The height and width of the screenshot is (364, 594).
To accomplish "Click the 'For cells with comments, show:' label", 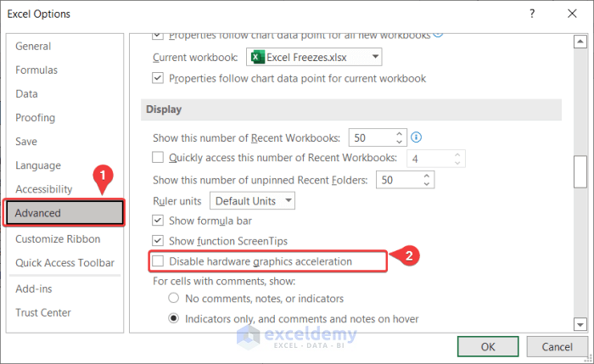I will 224,281.
